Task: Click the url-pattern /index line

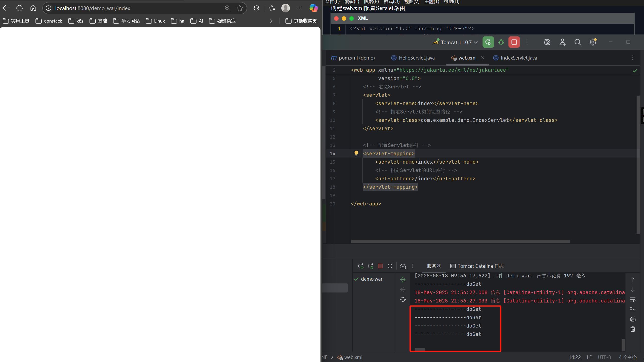Action: tap(425, 179)
